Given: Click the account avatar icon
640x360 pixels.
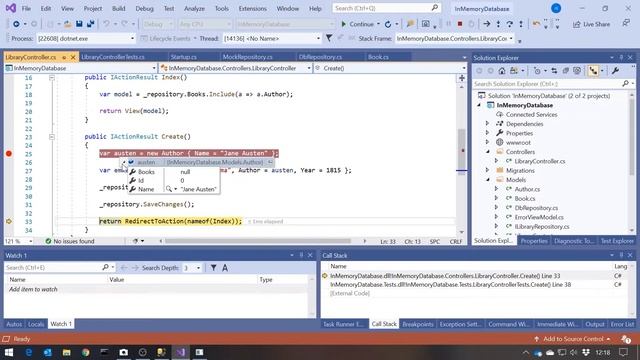Looking at the screenshot, I should point(556,8).
